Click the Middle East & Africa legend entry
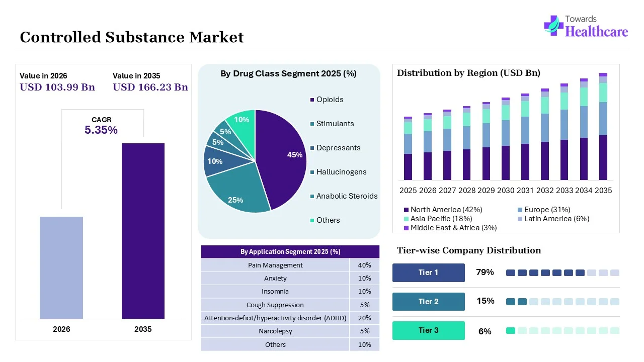Viewport: 644px width, 362px height. click(x=450, y=228)
